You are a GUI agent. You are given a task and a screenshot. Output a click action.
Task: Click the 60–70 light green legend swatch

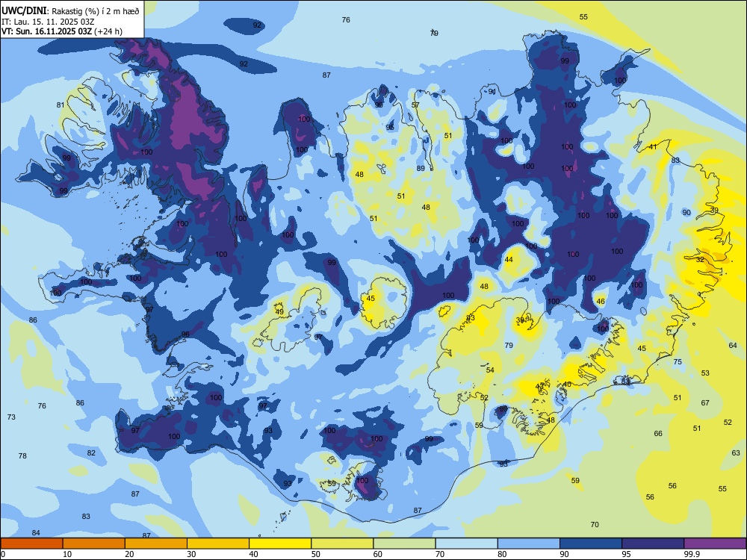tap(404, 544)
